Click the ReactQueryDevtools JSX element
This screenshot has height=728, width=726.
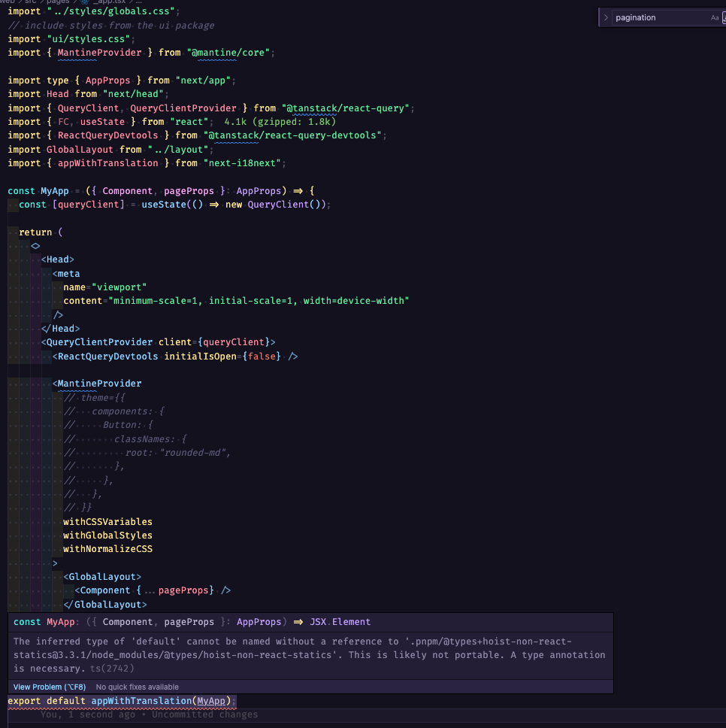pyautogui.click(x=175, y=356)
